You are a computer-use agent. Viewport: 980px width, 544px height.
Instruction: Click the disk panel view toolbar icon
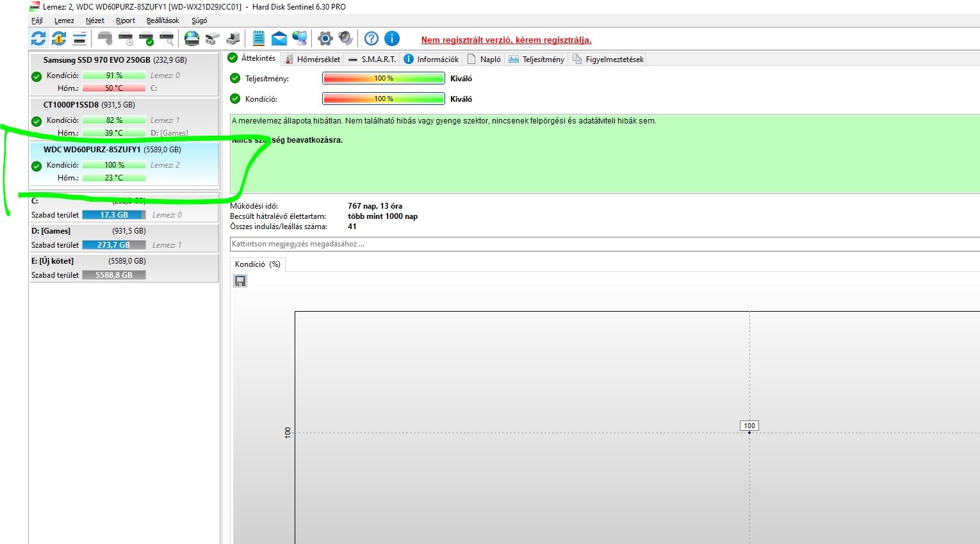79,38
